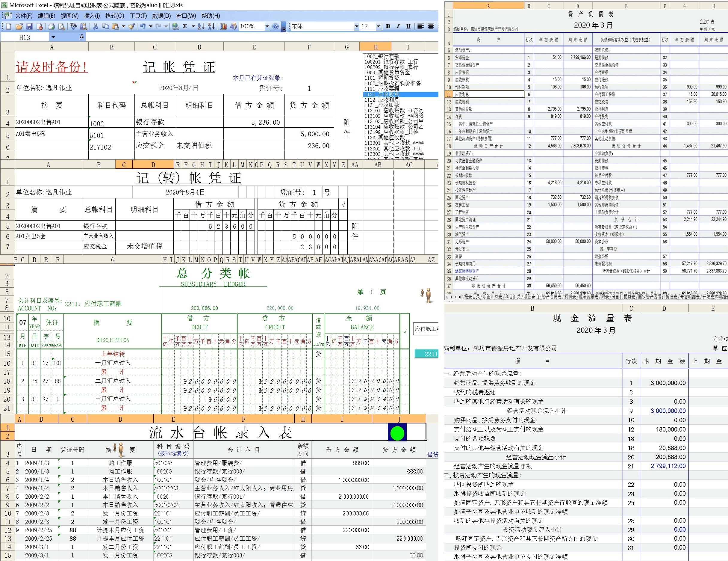This screenshot has width=728, height=561.
Task: Open the 格式(O) menu
Action: [114, 16]
